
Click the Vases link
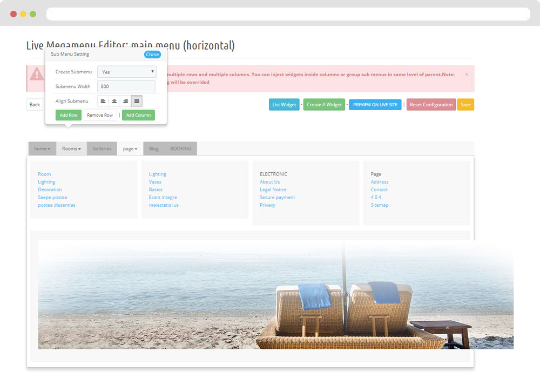click(155, 182)
